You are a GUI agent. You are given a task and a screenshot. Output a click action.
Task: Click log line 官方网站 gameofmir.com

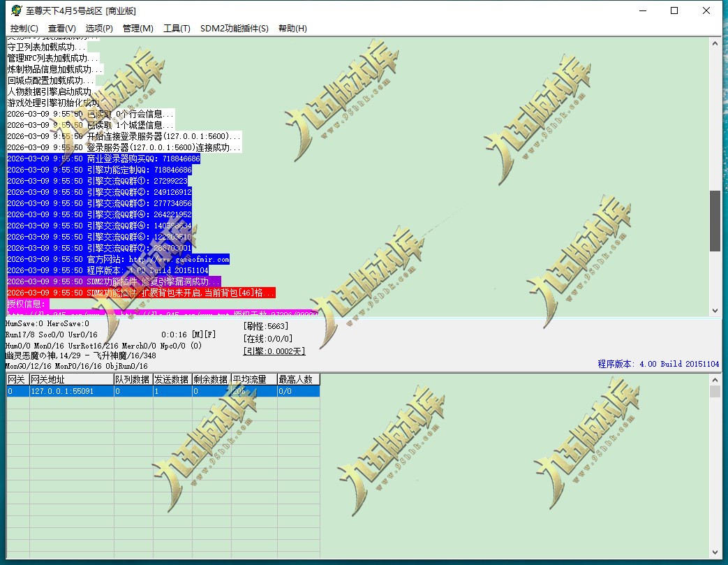pos(119,259)
